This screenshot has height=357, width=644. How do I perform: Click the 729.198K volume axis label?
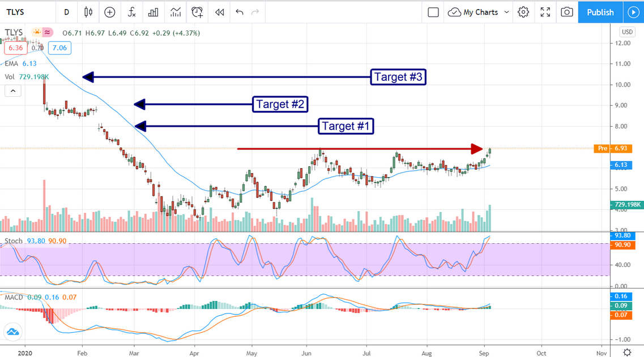[x=627, y=204]
